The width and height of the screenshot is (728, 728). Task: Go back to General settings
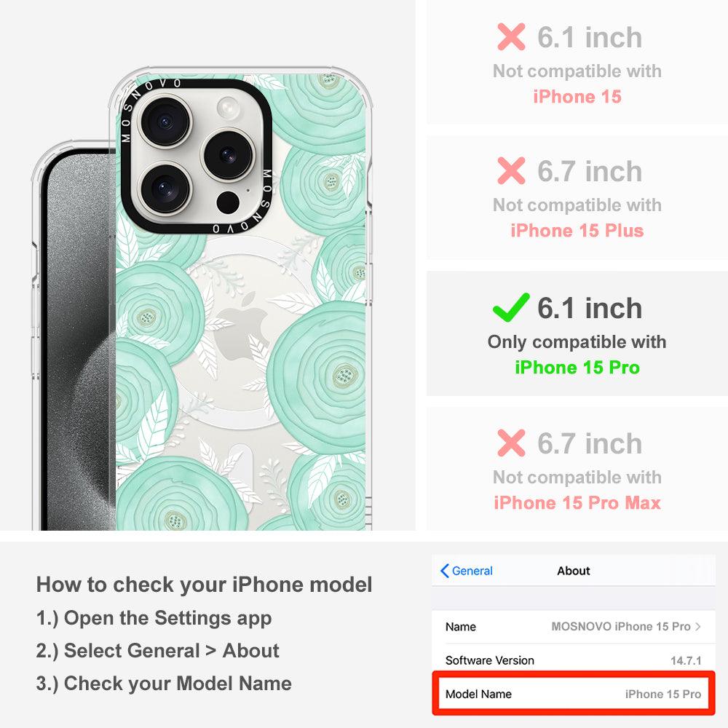[x=467, y=571]
